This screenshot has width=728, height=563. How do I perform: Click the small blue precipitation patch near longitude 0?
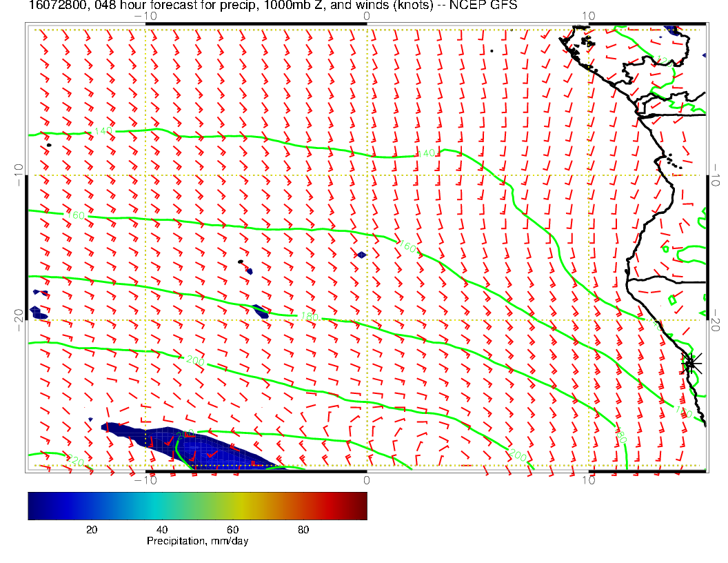(362, 255)
